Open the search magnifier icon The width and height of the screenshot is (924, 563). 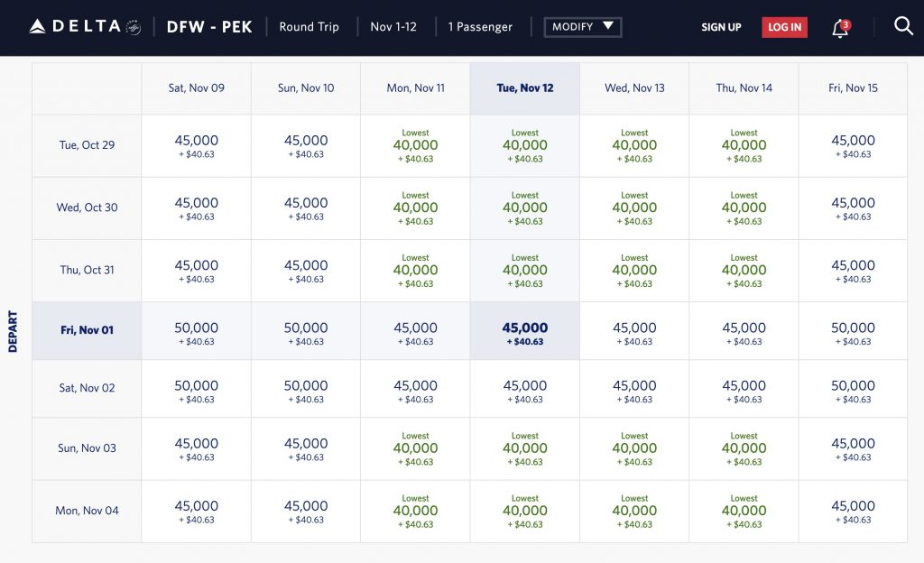903,26
